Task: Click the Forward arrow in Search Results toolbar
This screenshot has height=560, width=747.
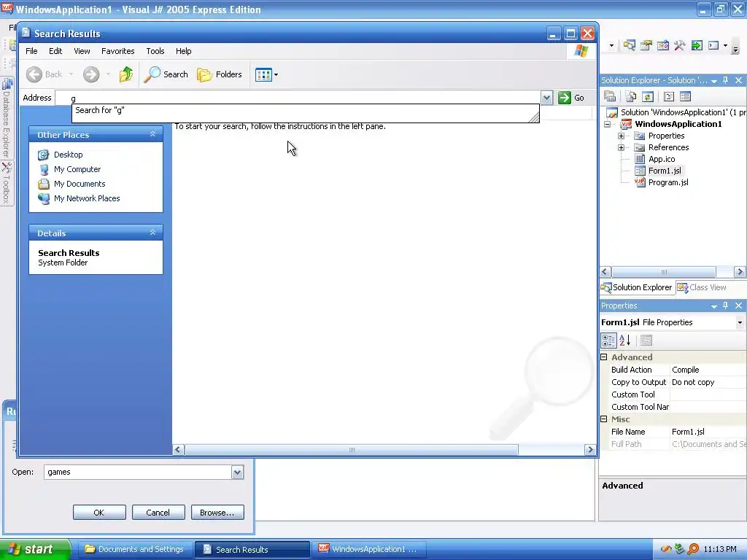Action: 91,74
